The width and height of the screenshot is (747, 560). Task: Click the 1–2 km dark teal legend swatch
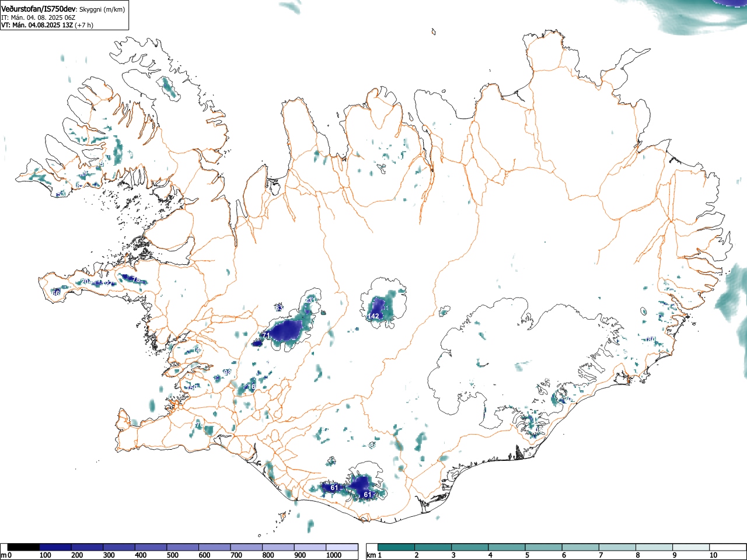coord(397,547)
